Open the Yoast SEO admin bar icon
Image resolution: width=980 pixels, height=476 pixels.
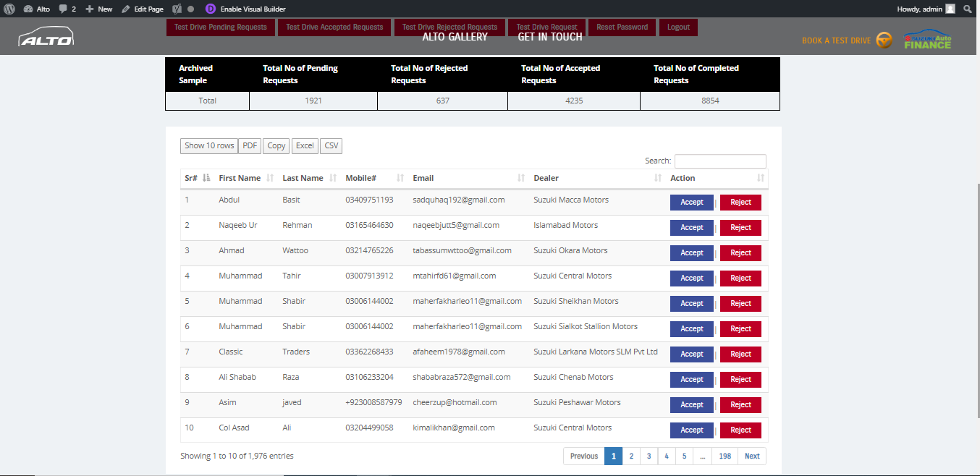click(177, 9)
